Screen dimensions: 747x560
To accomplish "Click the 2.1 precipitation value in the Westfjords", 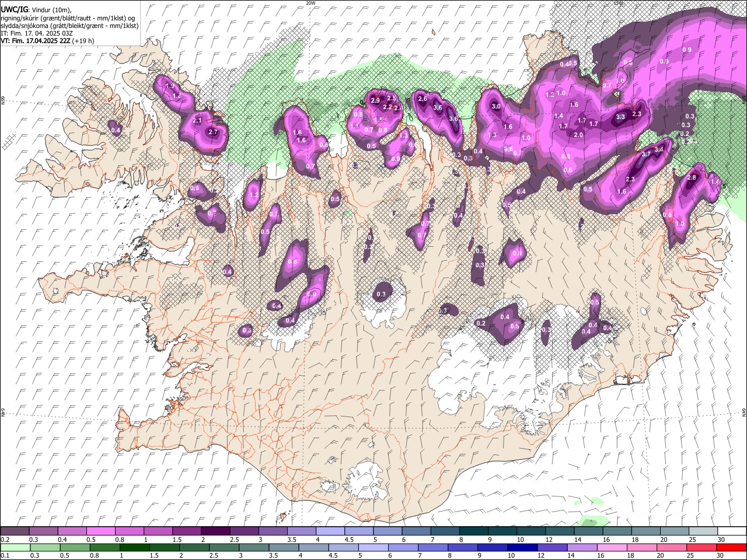I will click(x=197, y=121).
